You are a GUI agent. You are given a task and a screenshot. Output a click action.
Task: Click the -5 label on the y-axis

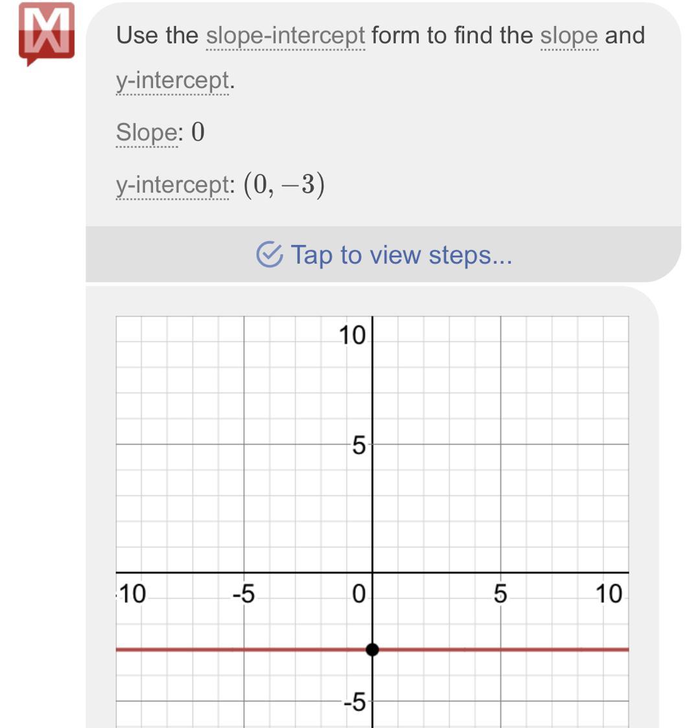[356, 701]
